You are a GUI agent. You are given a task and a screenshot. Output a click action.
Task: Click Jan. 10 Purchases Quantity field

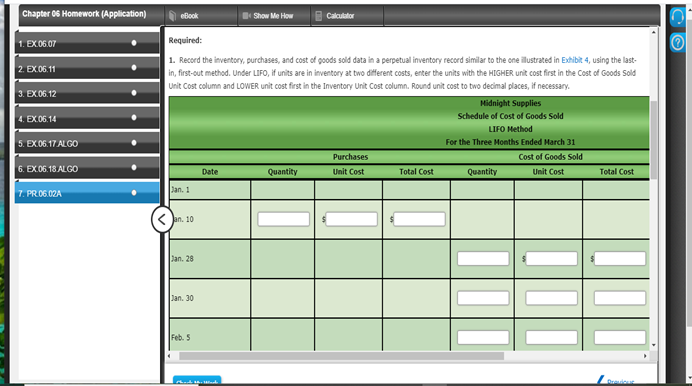click(x=283, y=219)
